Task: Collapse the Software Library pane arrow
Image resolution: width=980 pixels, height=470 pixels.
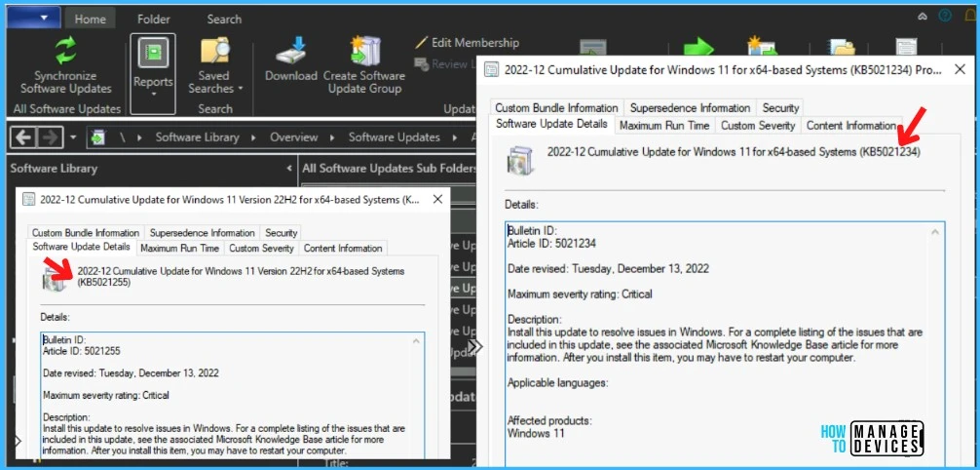Action: pyautogui.click(x=288, y=169)
